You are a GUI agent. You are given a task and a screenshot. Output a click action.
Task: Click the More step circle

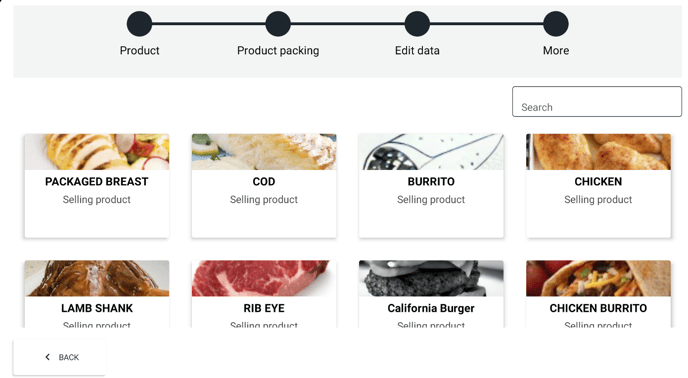click(556, 24)
